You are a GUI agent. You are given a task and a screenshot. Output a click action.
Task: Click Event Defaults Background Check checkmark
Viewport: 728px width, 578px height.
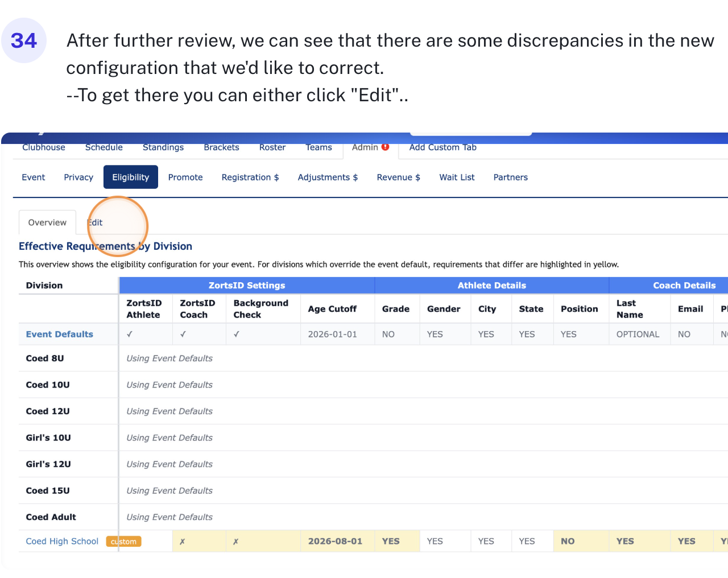coord(237,335)
